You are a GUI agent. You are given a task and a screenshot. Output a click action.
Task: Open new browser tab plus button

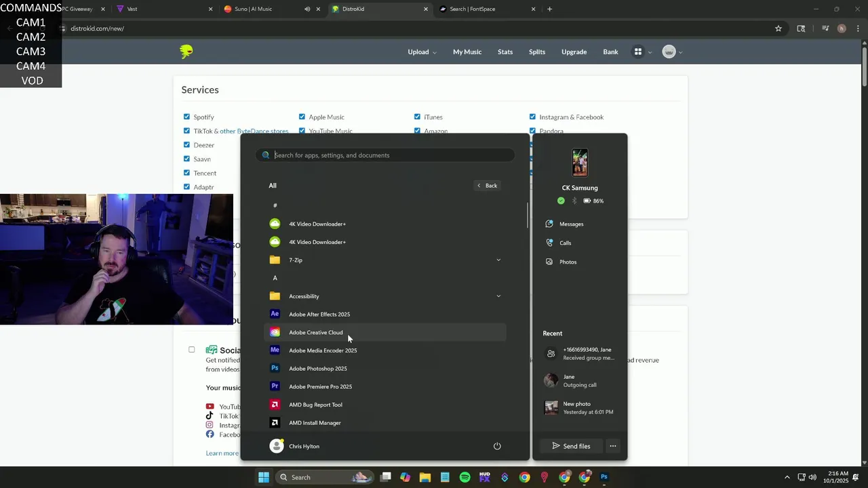pos(549,9)
